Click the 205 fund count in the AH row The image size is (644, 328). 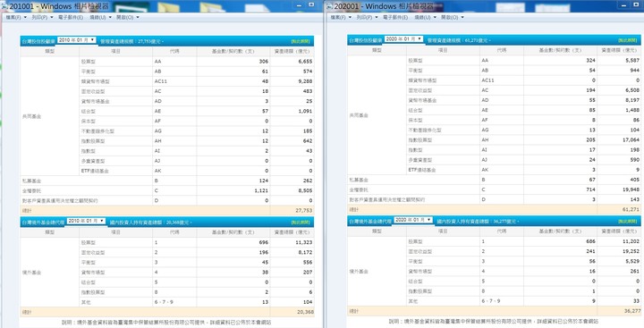pos(591,140)
